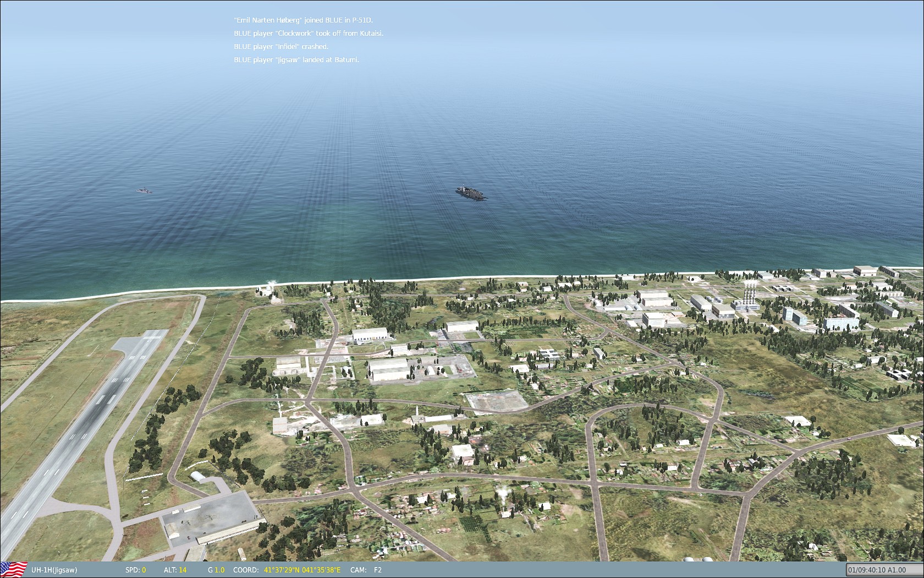924x578 pixels.
Task: Select the small warship near the left edge
Action: 144,190
